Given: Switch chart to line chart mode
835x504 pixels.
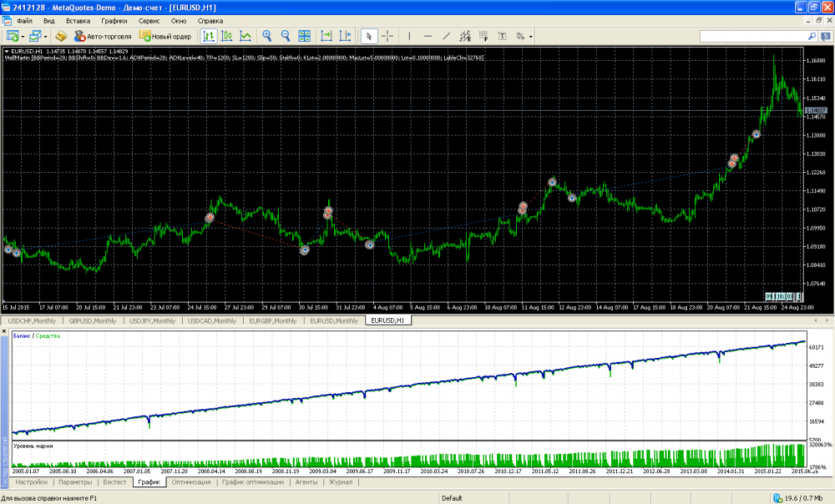Looking at the screenshot, I should click(245, 36).
